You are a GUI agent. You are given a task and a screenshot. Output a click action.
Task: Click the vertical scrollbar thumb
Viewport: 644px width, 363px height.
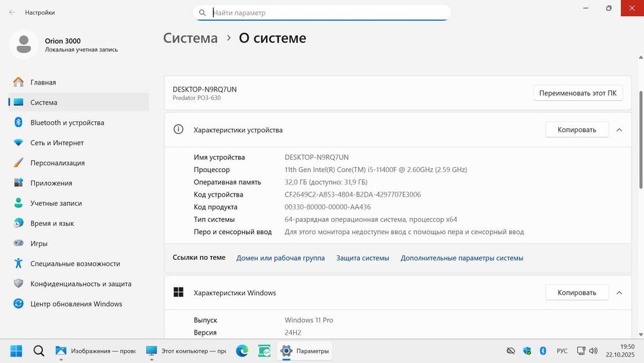pos(641,140)
